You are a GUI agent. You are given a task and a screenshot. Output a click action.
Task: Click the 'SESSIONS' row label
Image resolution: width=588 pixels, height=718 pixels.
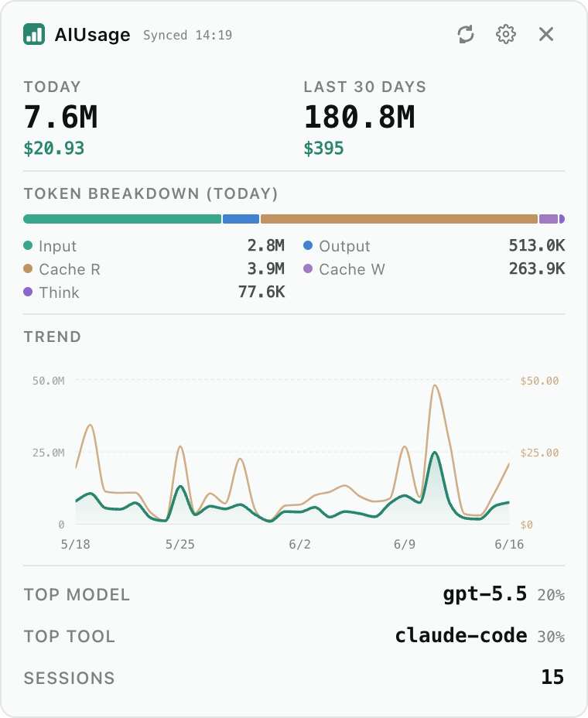[x=69, y=679]
